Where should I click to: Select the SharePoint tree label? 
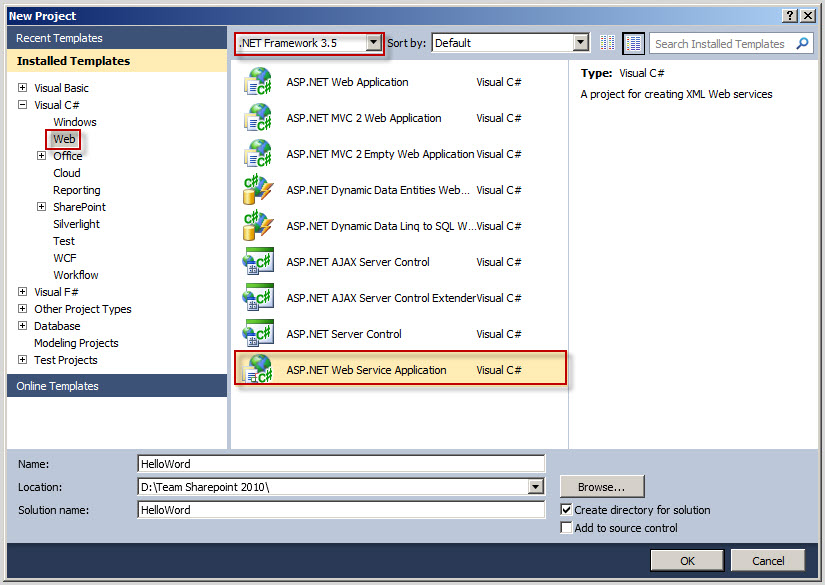[x=79, y=207]
